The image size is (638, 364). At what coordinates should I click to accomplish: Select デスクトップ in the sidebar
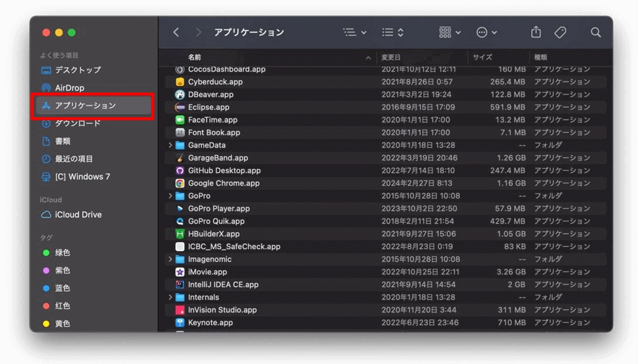coord(93,70)
